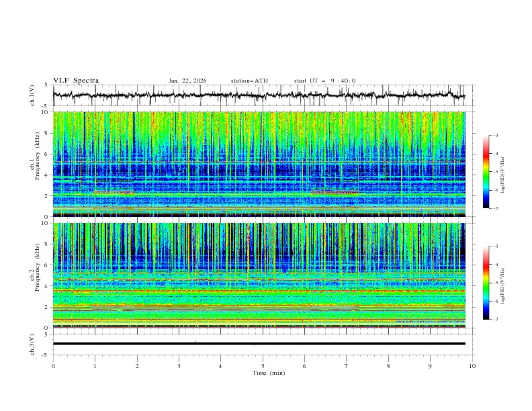Image resolution: width=532 pixels, height=411 pixels.
Task: Click the "Time (min)" axis label
Action: [x=269, y=373]
